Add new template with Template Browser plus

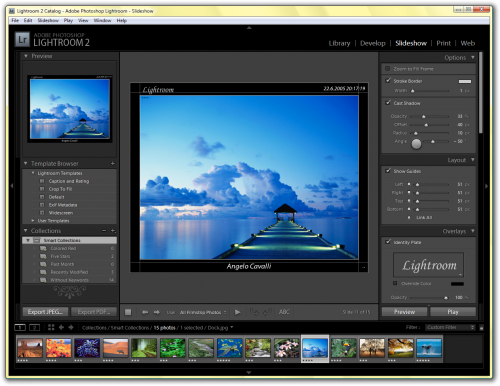pyautogui.click(x=113, y=163)
